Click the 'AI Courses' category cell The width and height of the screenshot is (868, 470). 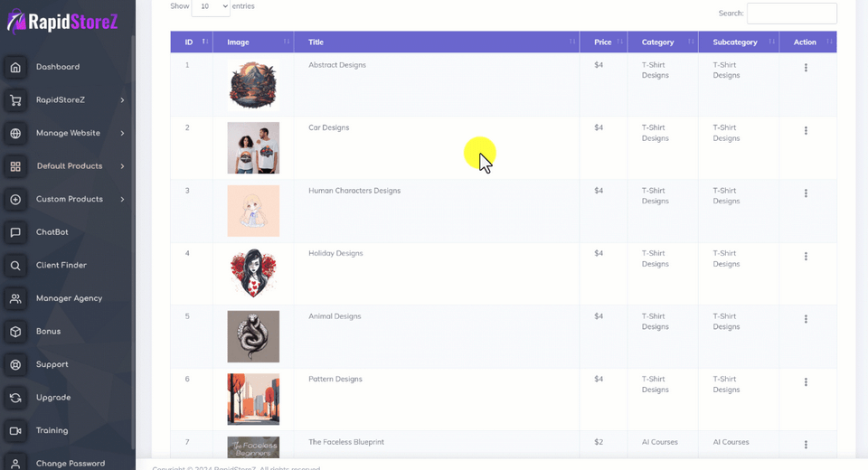click(x=660, y=442)
